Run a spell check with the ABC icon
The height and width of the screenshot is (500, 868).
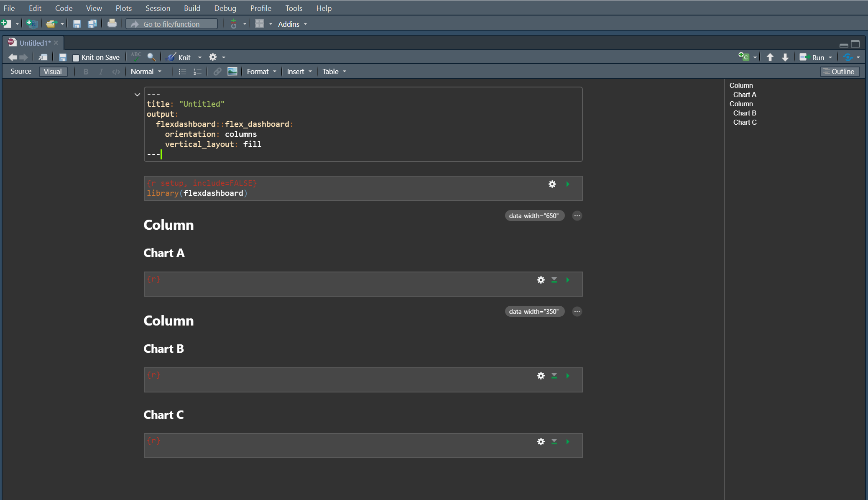point(135,56)
